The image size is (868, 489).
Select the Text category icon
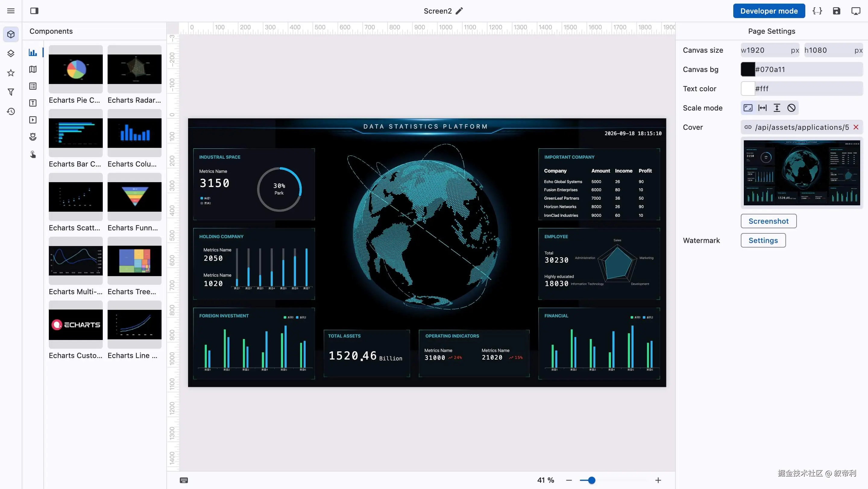(33, 103)
